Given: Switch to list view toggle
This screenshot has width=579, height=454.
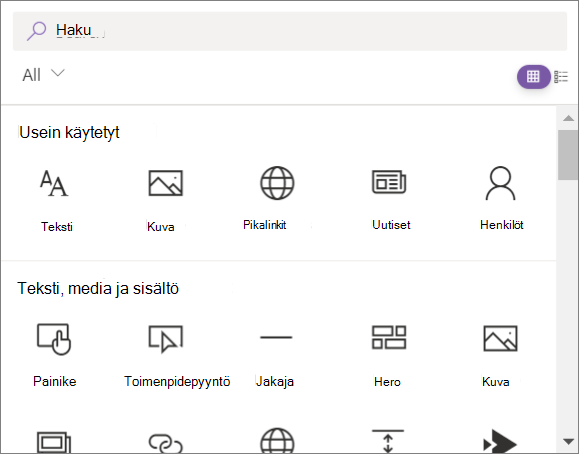Looking at the screenshot, I should 561,77.
